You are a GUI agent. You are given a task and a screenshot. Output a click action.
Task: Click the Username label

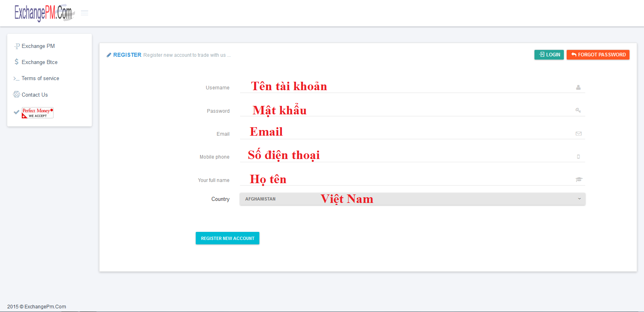(217, 88)
